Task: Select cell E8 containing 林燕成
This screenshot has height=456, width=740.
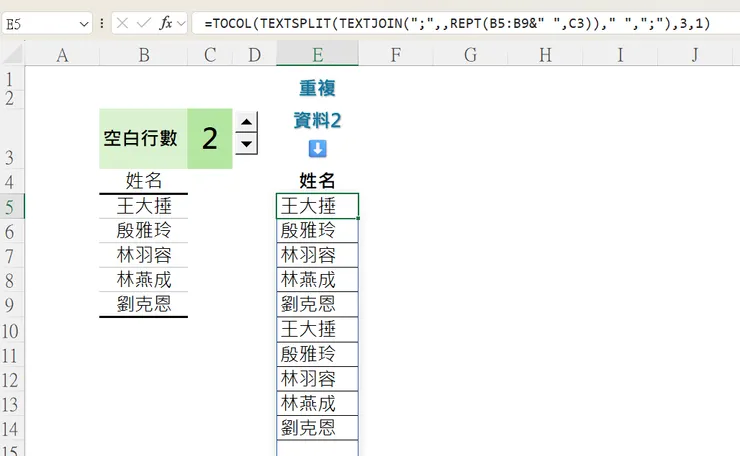Action: point(317,280)
